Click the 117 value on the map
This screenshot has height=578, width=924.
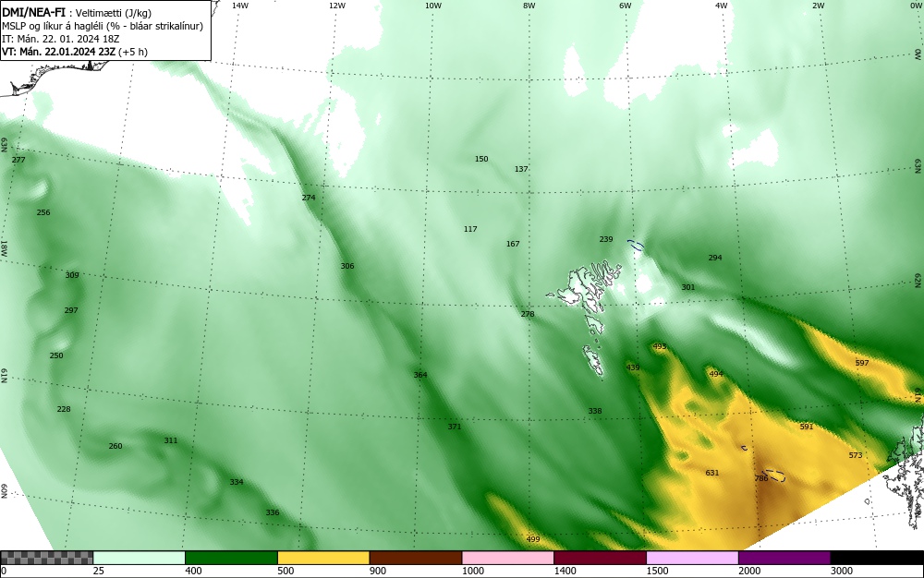pos(470,229)
